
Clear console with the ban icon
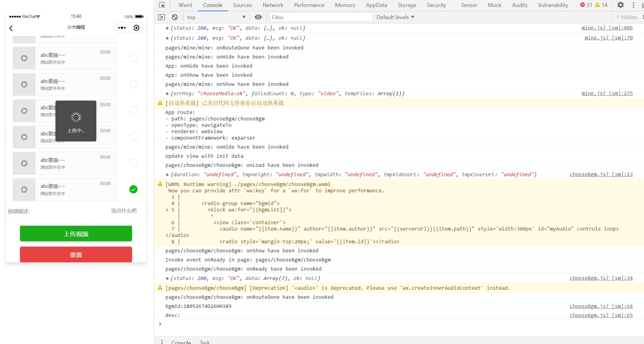pos(175,17)
